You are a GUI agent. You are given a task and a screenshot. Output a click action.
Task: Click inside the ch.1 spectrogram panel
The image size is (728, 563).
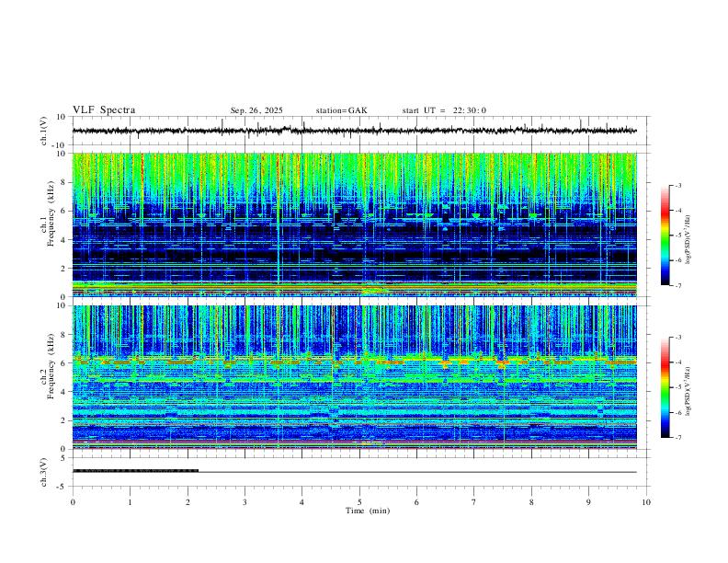coord(355,224)
